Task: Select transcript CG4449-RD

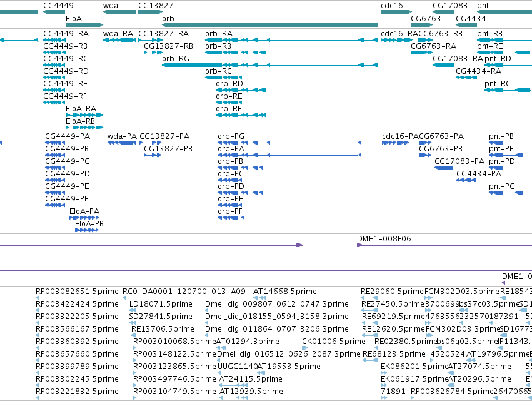Action: point(66,71)
